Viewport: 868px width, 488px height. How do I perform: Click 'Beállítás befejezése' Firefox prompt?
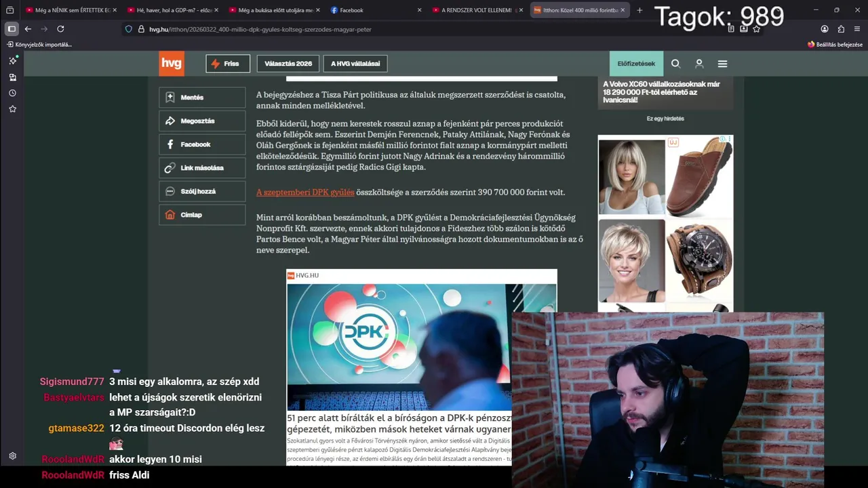[x=835, y=45]
